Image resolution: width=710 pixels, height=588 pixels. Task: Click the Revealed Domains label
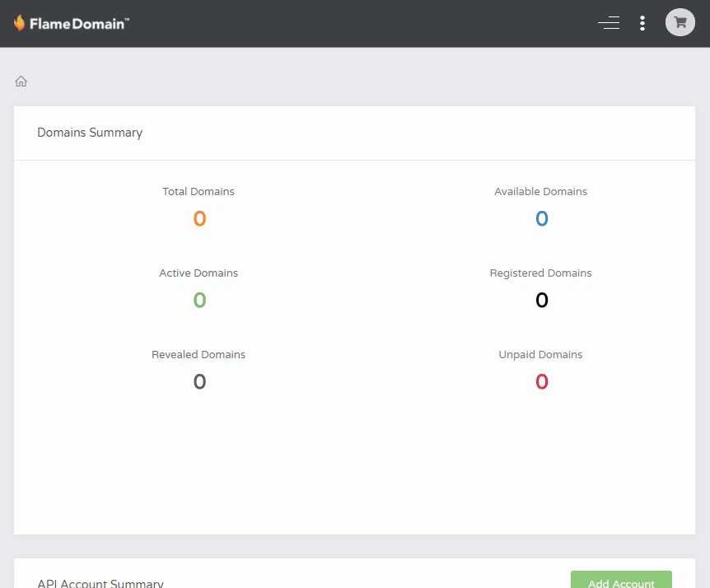point(199,354)
